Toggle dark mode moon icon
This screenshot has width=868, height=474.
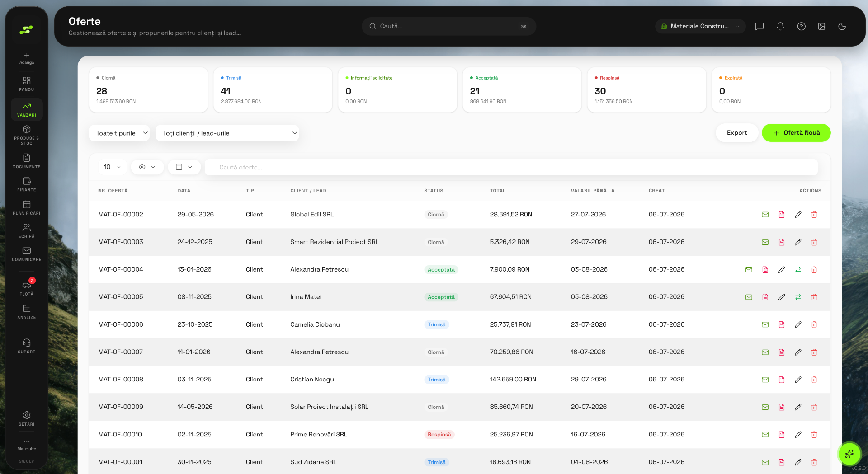[842, 26]
